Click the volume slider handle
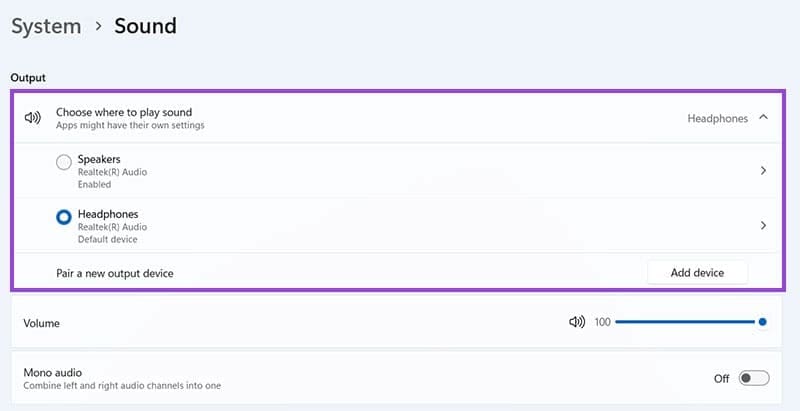Viewport: 800px width, 411px height. [x=763, y=322]
